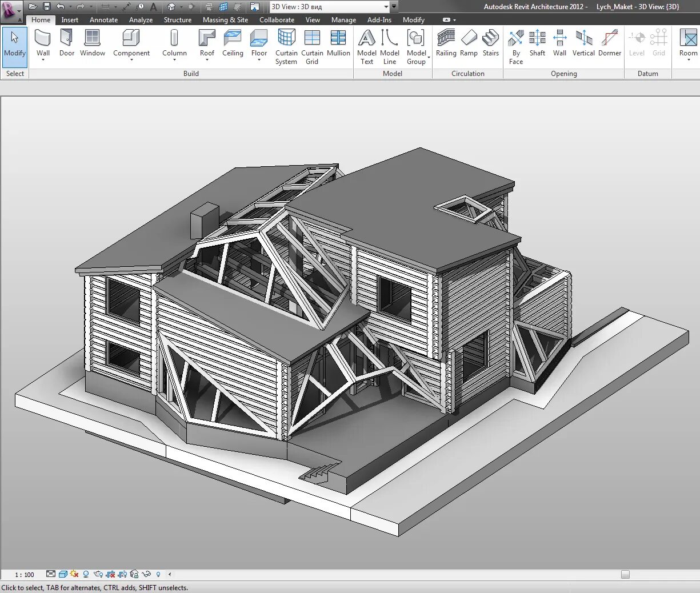Activate the Window tool
This screenshot has height=593, width=700.
pyautogui.click(x=92, y=43)
